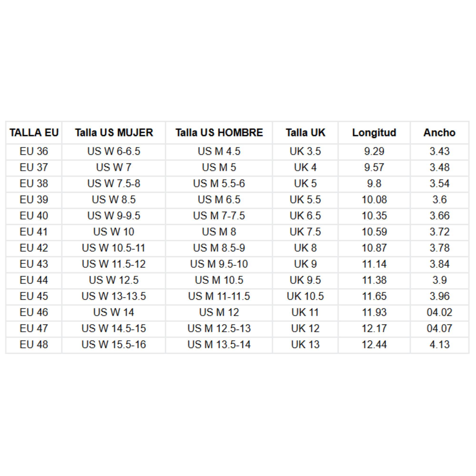Select the 3.78 width value
The image size is (476, 476).
pyautogui.click(x=440, y=248)
